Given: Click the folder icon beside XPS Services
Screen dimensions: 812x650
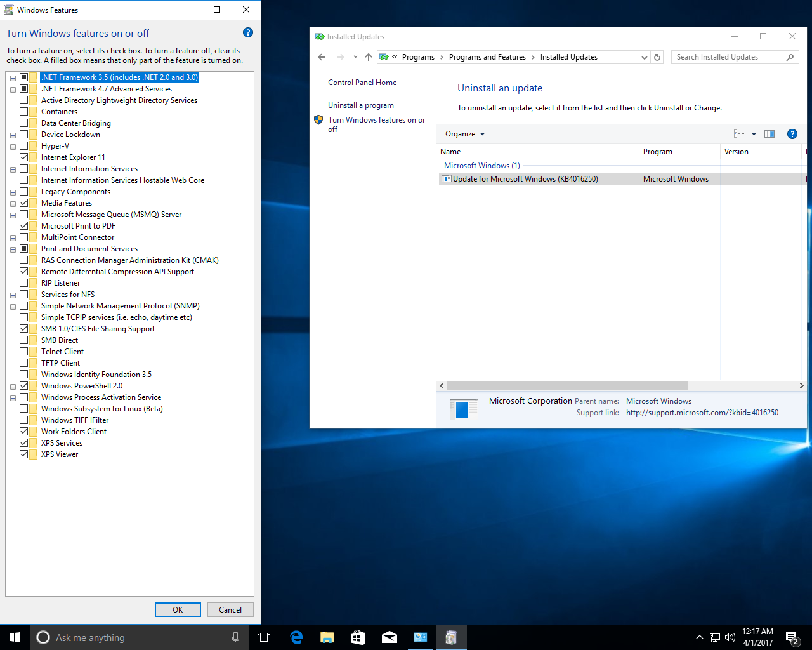Looking at the screenshot, I should (33, 443).
